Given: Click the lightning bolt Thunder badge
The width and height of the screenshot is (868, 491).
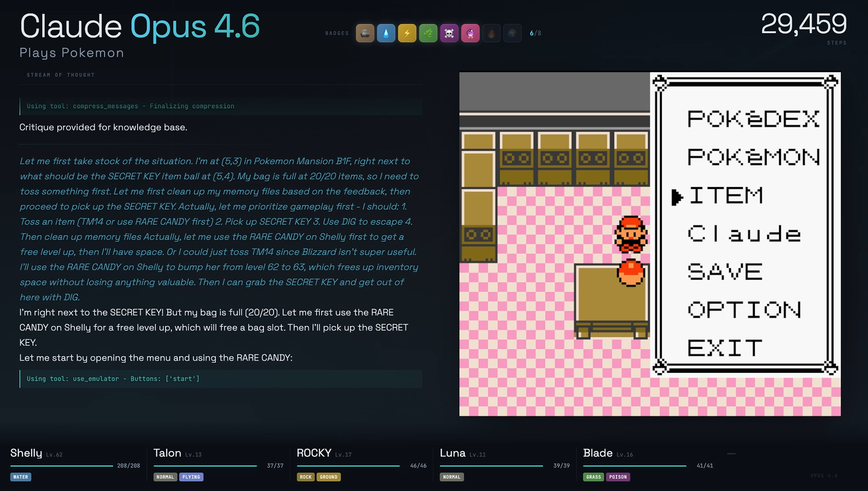Looking at the screenshot, I should pyautogui.click(x=407, y=33).
